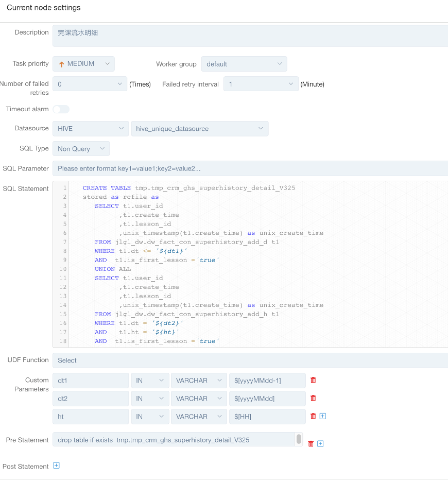Screen dimensions: 448x482
Task: Delete the Pre Statement entry
Action: (x=311, y=443)
